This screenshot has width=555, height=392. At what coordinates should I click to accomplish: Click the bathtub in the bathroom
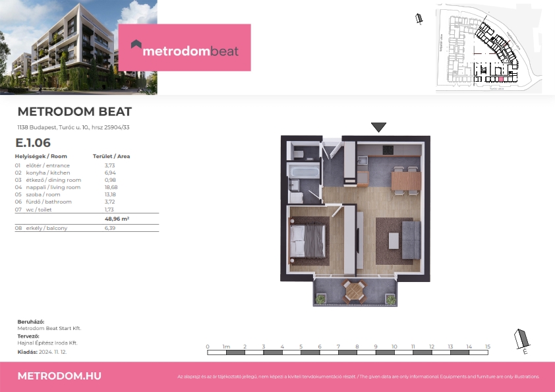(304, 173)
